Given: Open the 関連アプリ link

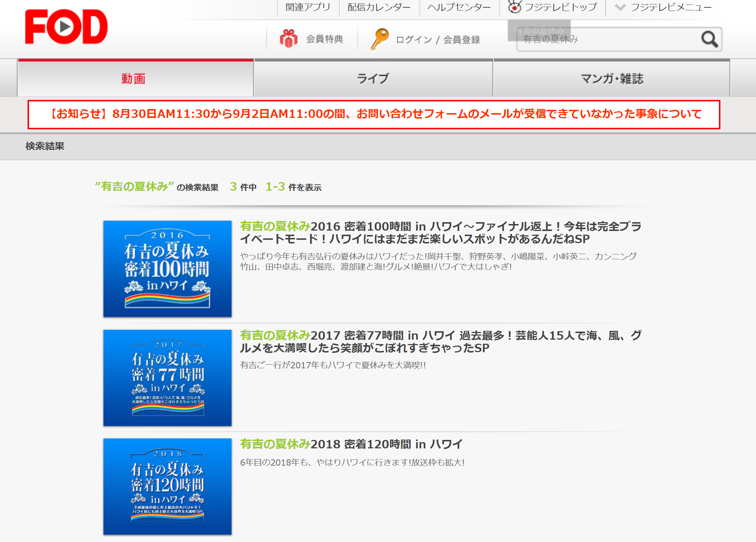Looking at the screenshot, I should point(308,7).
